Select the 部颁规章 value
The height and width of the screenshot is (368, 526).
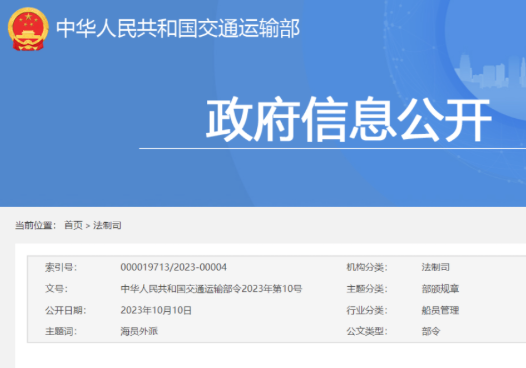440,289
